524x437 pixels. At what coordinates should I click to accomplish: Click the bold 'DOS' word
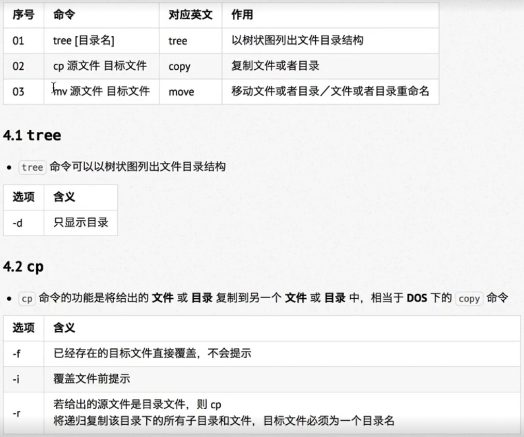coord(417,298)
